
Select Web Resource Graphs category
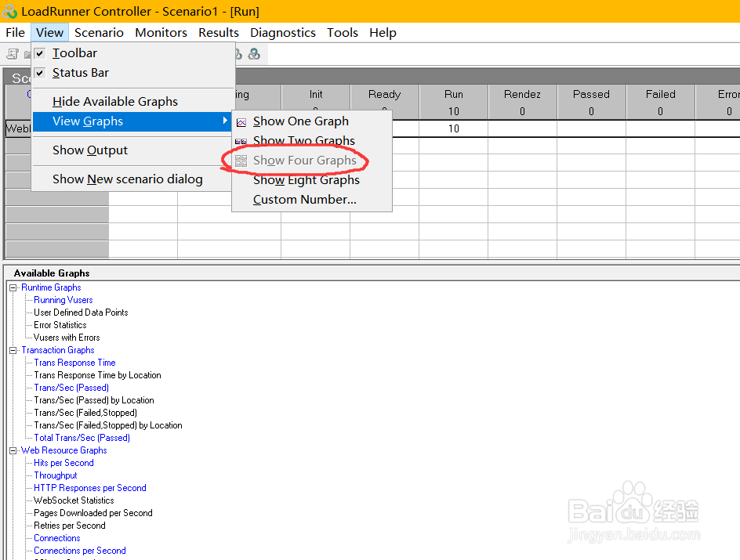click(63, 450)
